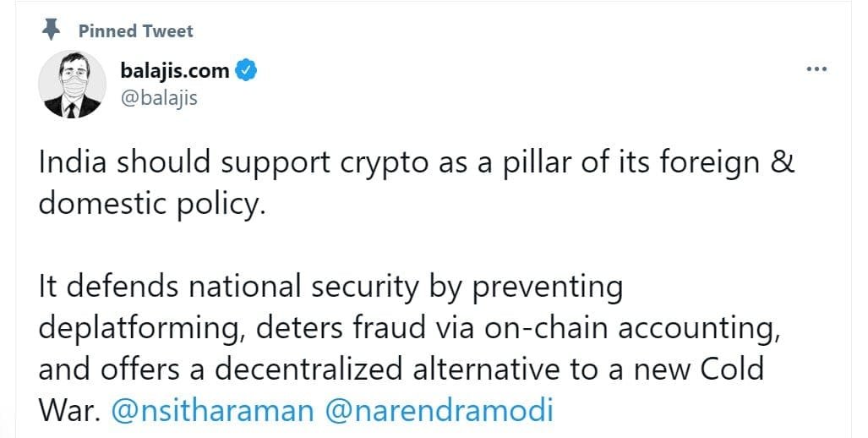Click the blue verified checkmark badge
Screen dimensions: 868x438
(246, 71)
